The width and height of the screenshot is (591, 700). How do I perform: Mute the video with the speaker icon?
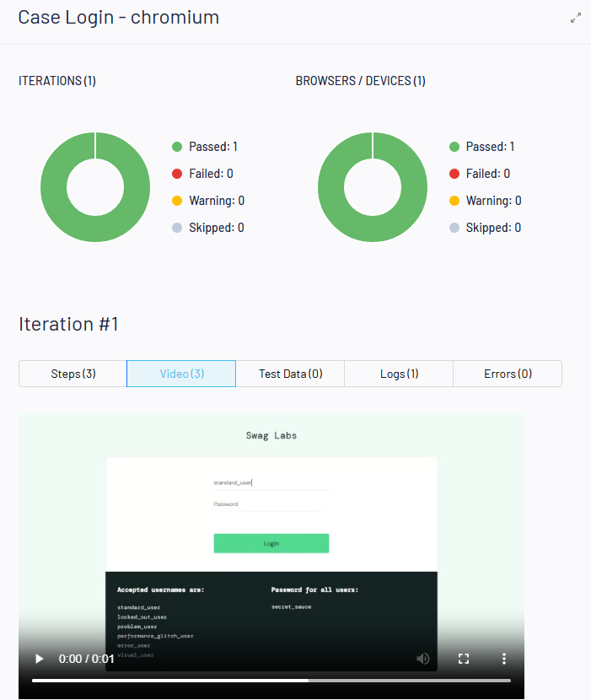tap(422, 659)
